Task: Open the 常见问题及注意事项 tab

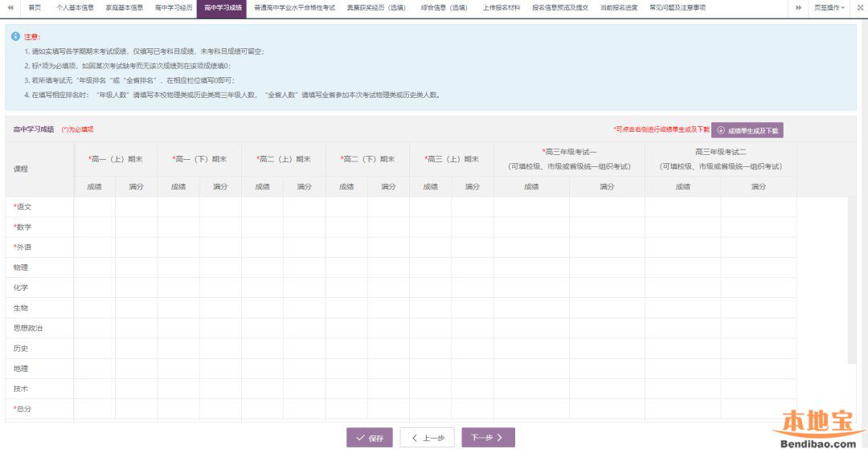Action: coord(678,7)
